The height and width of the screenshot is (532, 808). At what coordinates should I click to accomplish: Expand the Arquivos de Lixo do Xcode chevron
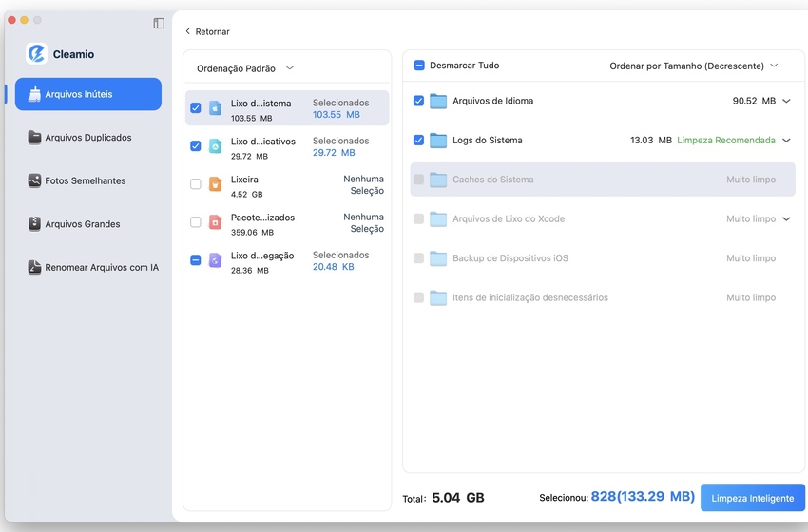[786, 218]
